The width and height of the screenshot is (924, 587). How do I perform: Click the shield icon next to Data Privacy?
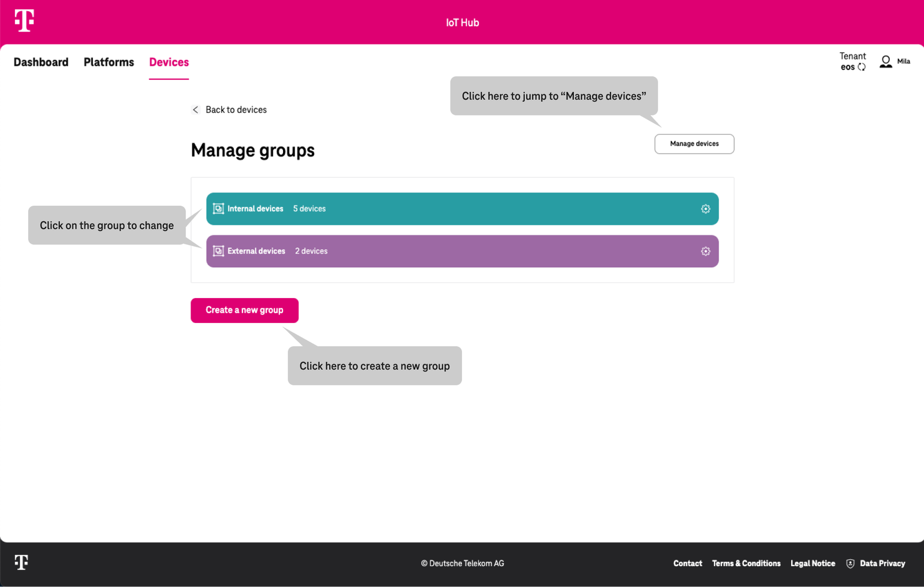pyautogui.click(x=850, y=563)
